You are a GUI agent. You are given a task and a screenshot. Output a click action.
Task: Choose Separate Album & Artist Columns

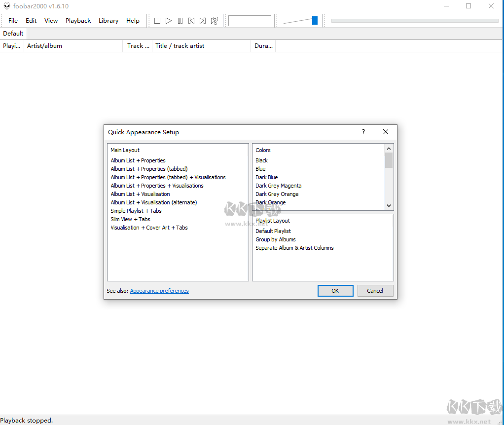coord(294,248)
